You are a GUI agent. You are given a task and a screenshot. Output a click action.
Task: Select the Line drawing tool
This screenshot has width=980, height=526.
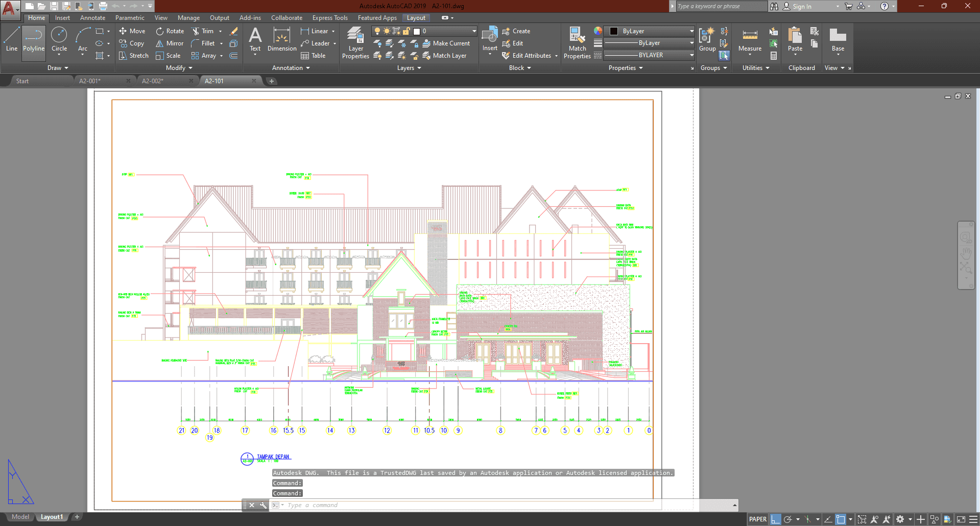click(x=11, y=39)
